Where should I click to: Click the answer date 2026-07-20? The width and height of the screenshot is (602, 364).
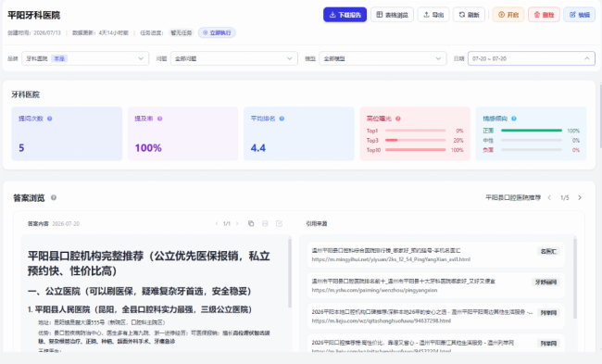click(x=66, y=223)
